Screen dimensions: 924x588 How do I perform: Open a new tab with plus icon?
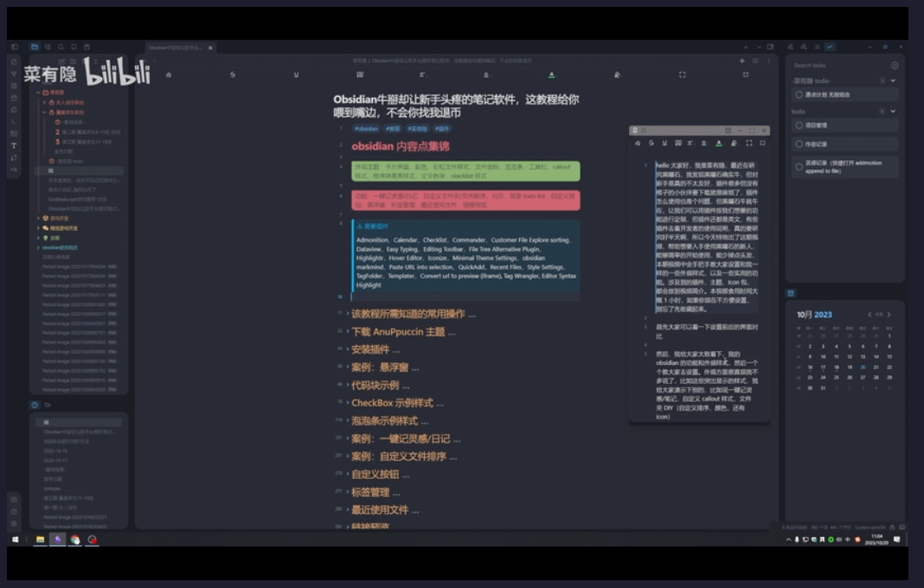745,48
